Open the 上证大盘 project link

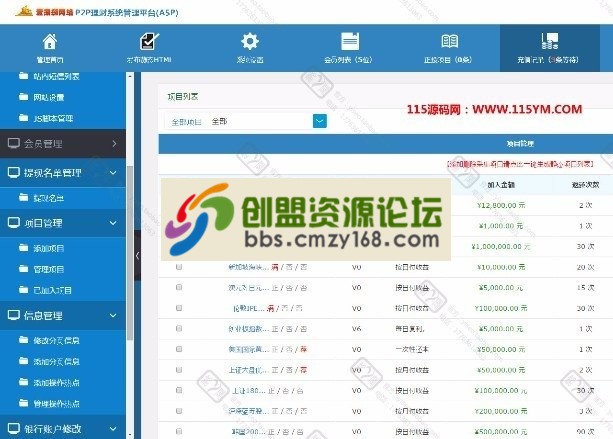click(x=248, y=370)
